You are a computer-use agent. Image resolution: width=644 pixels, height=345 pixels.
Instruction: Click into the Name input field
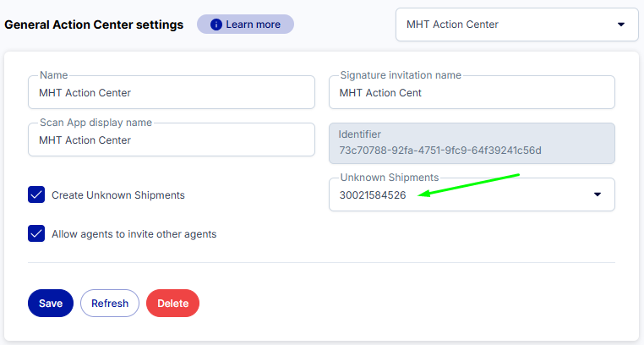(172, 92)
